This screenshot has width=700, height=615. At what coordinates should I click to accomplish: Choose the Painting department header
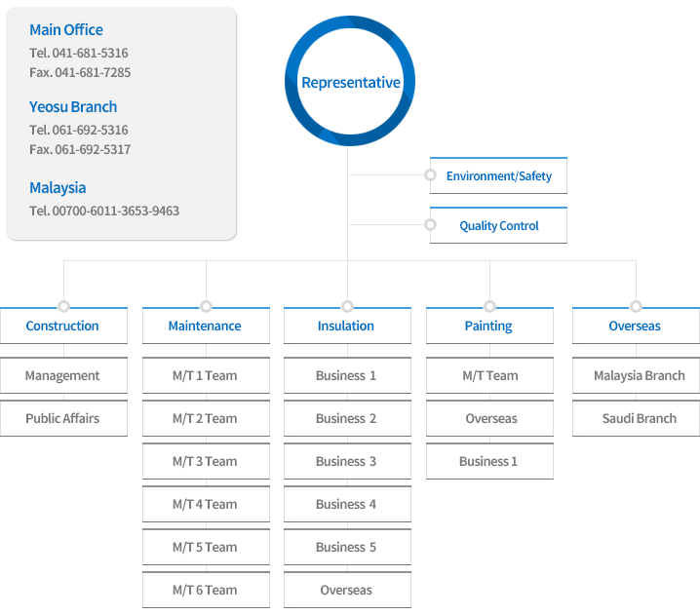pyautogui.click(x=489, y=327)
